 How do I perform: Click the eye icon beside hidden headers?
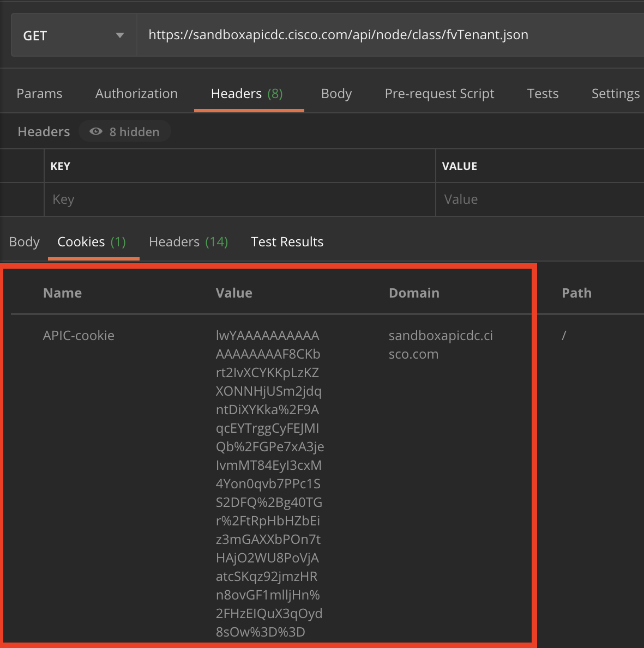point(96,132)
